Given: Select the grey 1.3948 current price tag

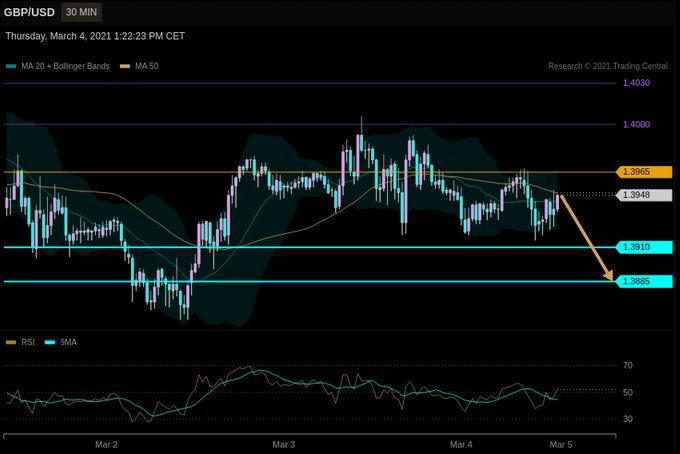Looking at the screenshot, I should [x=644, y=195].
